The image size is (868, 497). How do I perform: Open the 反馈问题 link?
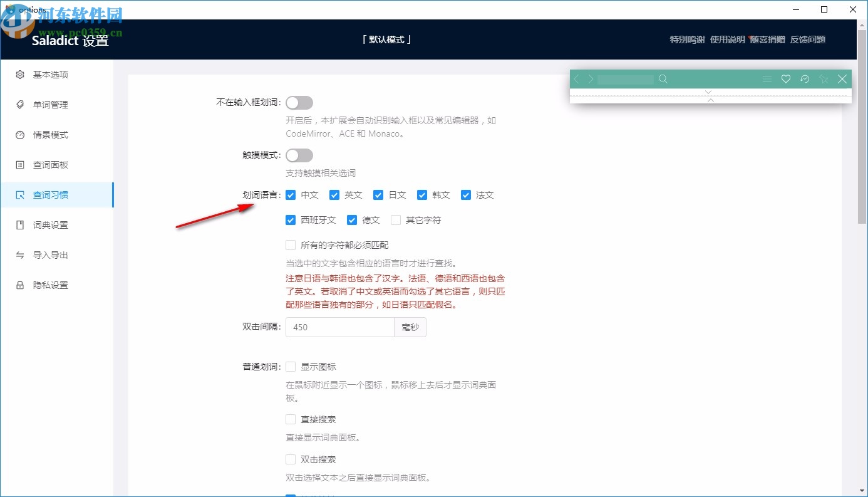(x=808, y=39)
